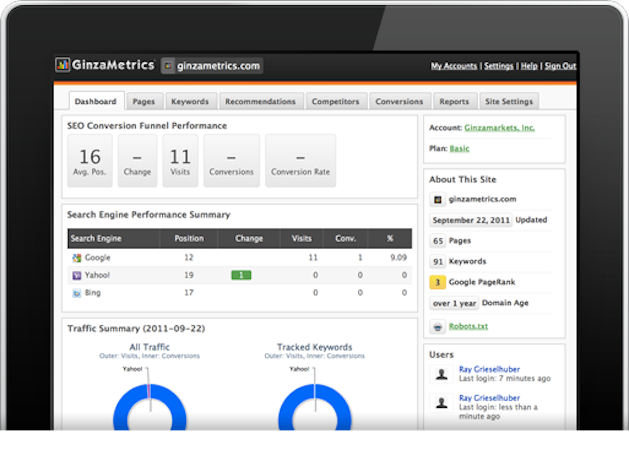This screenshot has height=450, width=629.
Task: Click the Tracked Keywords donut chart
Action: tap(315, 407)
